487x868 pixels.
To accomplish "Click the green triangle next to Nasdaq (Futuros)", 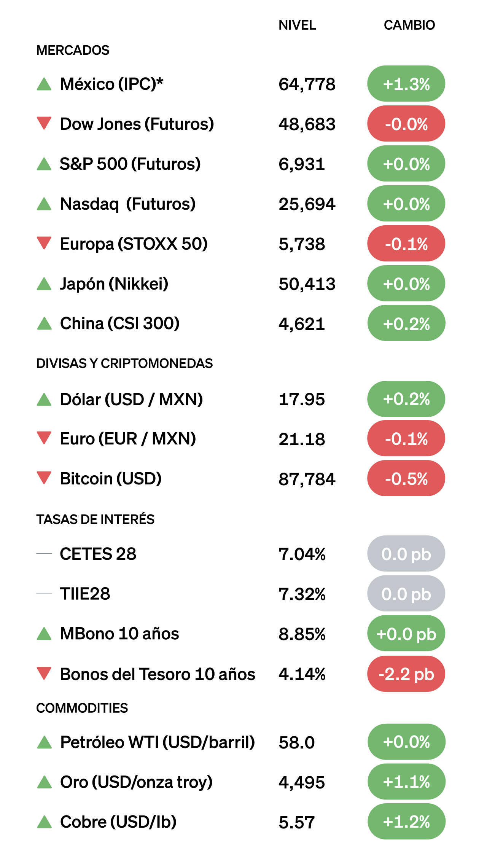I will (x=44, y=204).
